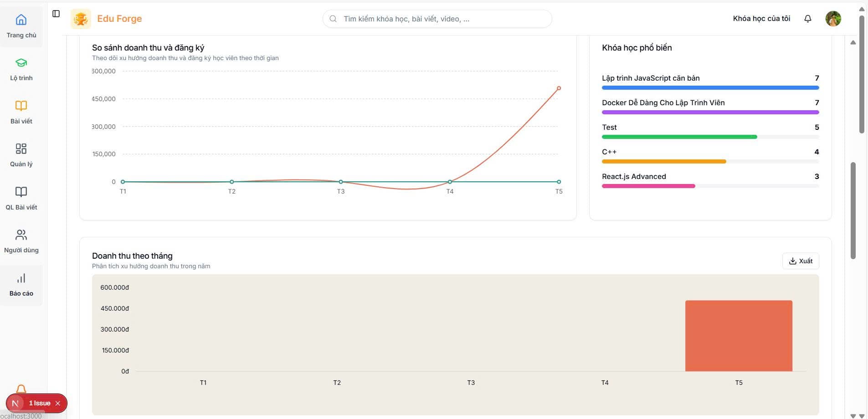Open Quản lý dashboard grid icon
The height and width of the screenshot is (419, 868).
(x=21, y=149)
